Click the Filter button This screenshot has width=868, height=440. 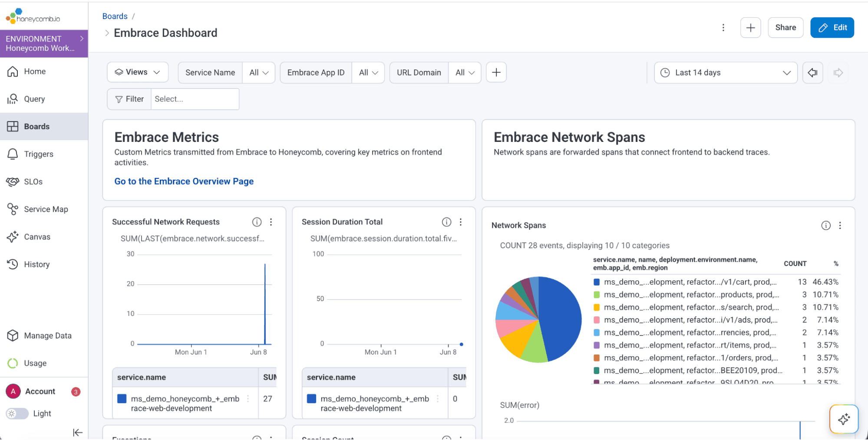pos(129,99)
